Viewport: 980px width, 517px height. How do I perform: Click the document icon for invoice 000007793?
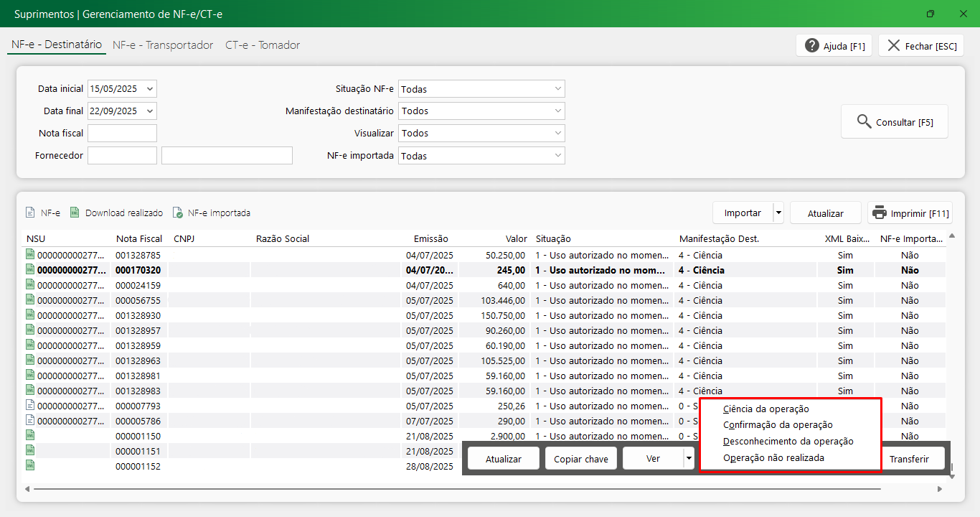(30, 405)
